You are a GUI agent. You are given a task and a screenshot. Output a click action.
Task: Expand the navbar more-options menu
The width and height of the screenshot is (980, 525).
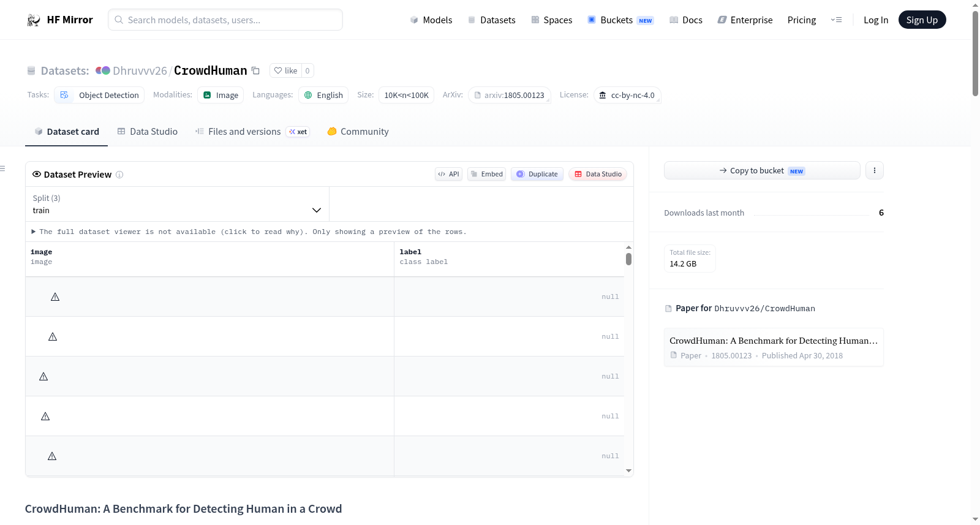coord(836,20)
